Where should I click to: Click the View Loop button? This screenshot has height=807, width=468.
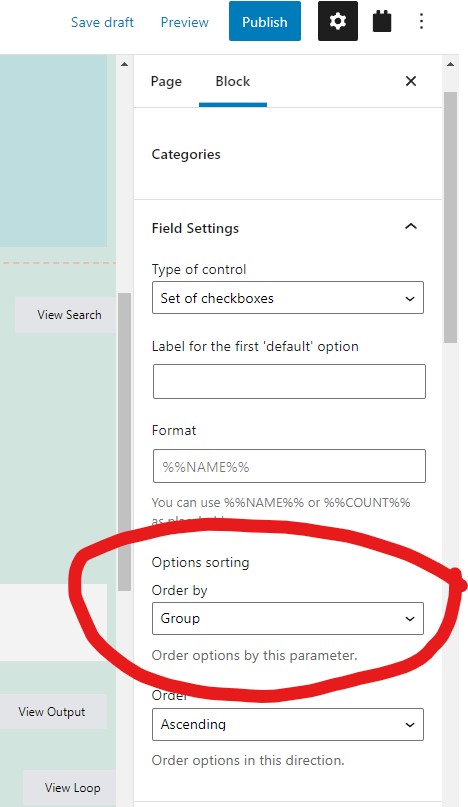(x=70, y=787)
